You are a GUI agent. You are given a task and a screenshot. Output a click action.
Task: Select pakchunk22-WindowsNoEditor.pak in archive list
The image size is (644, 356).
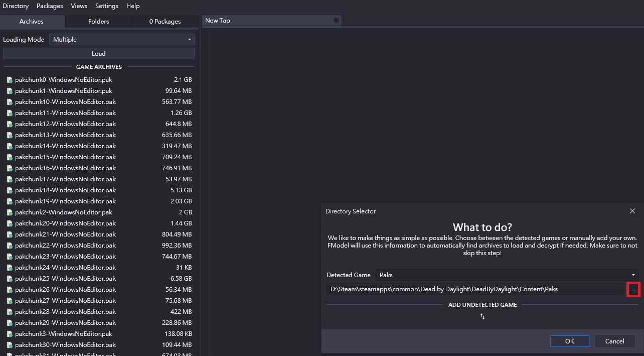pyautogui.click(x=65, y=246)
